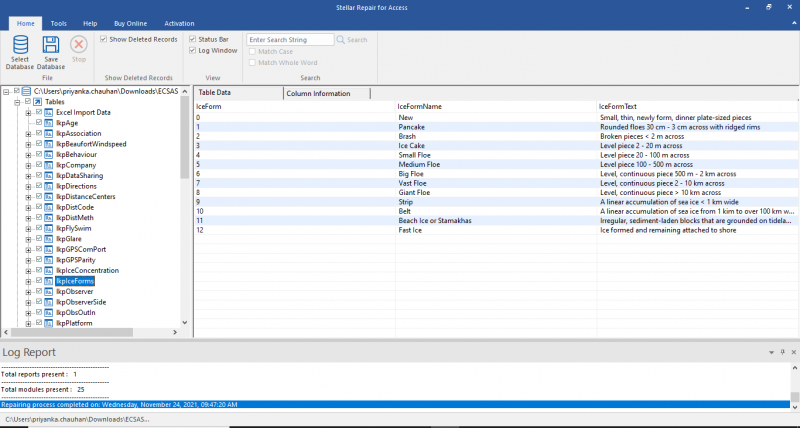Switch to the Column Information tab
Viewport: 800px width, 428px height.
pyautogui.click(x=317, y=93)
